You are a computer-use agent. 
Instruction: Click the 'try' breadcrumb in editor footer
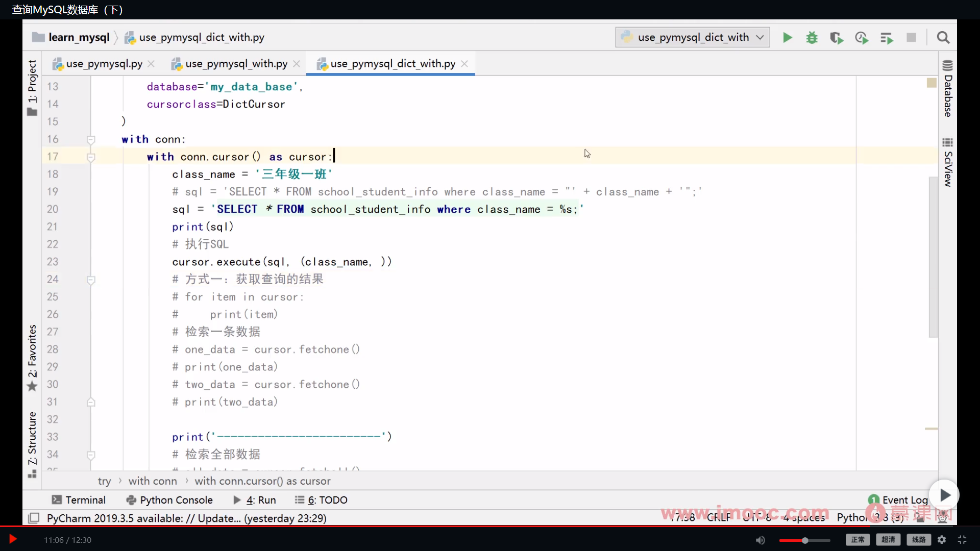click(x=104, y=481)
